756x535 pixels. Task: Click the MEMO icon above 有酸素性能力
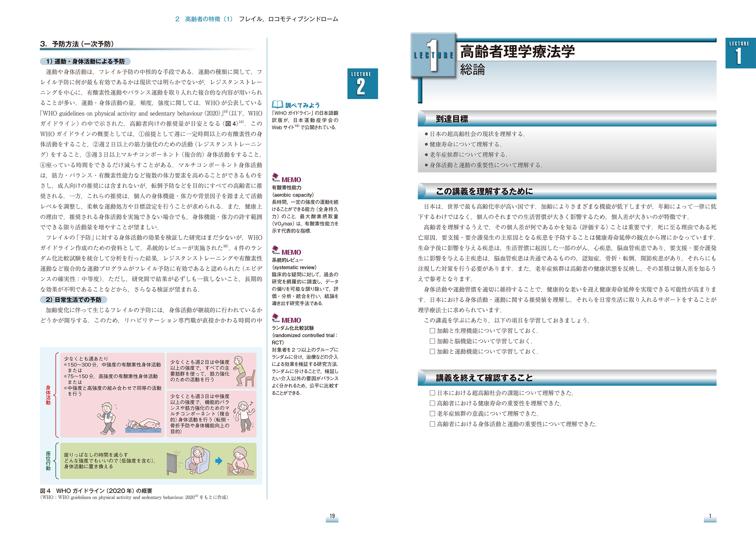[x=275, y=178]
